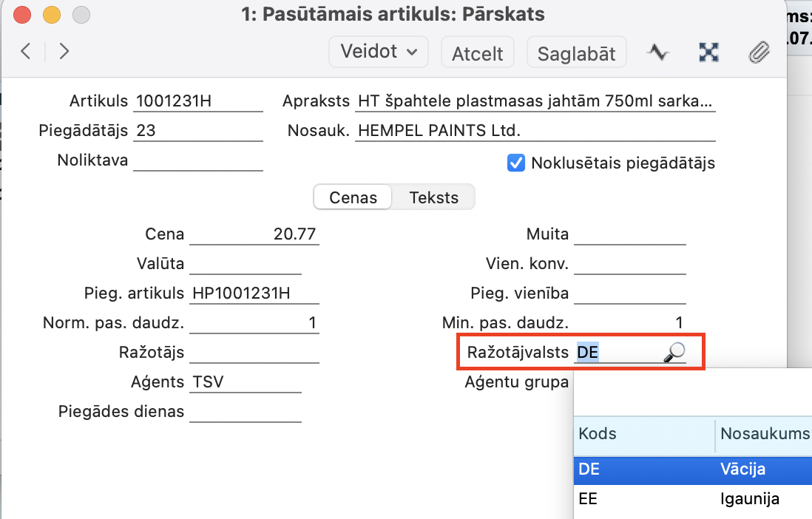The image size is (812, 519).
Task: Select the Cenas tab
Action: pyautogui.click(x=353, y=198)
